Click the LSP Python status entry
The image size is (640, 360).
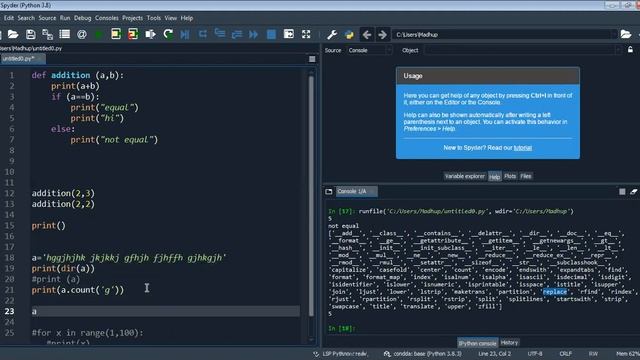[x=341, y=354]
